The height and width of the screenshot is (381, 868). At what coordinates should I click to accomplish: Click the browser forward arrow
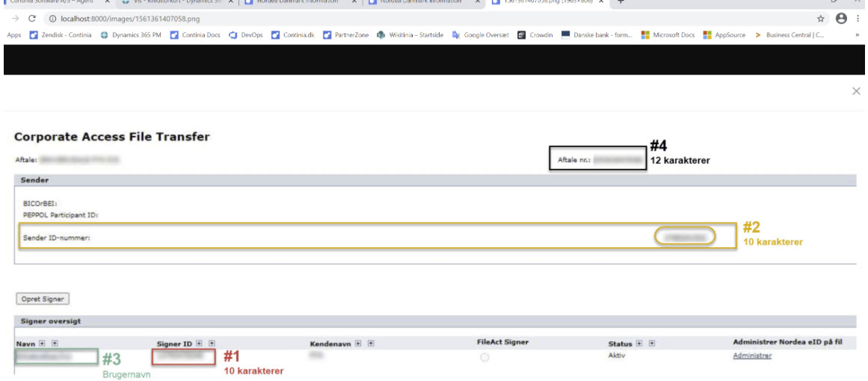click(15, 19)
